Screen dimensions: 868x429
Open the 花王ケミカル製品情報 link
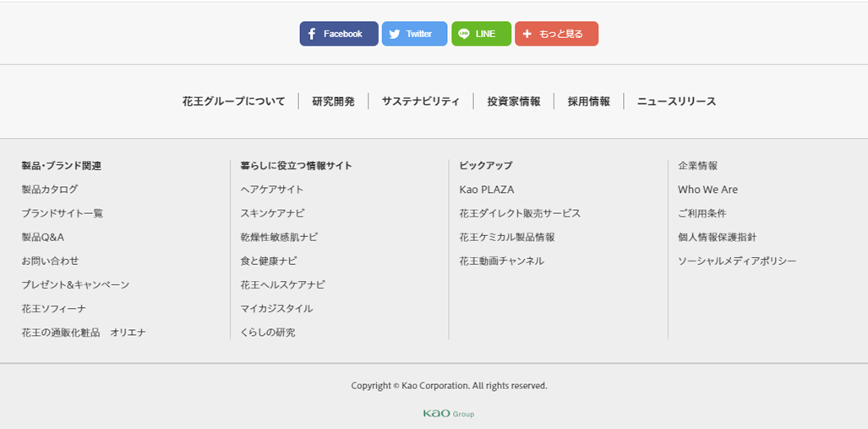coord(507,237)
